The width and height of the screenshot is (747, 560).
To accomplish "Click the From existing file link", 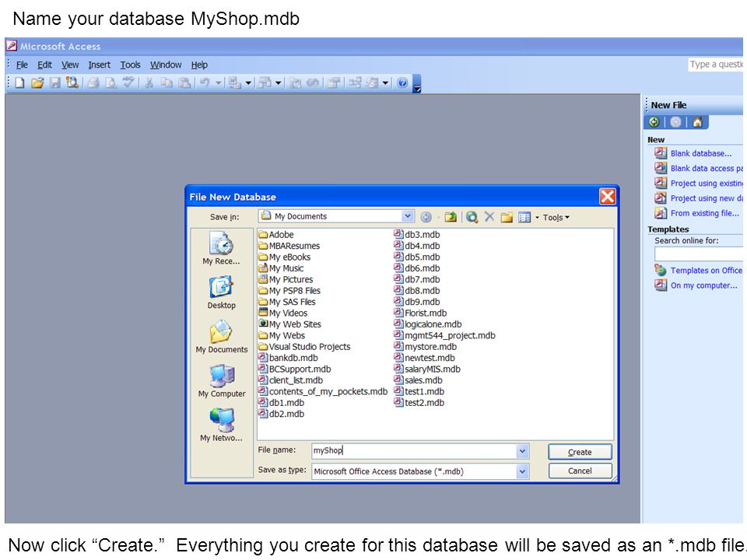I will [x=697, y=213].
